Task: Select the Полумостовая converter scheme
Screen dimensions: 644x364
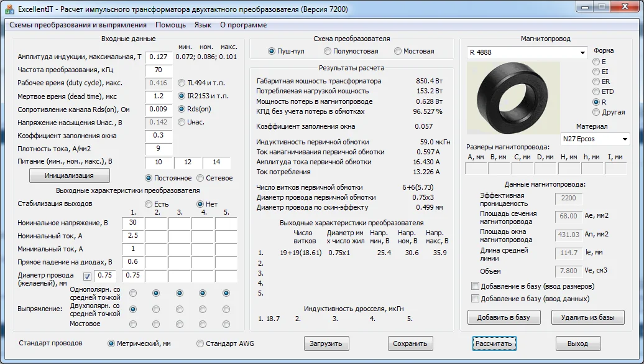Action: pos(329,51)
